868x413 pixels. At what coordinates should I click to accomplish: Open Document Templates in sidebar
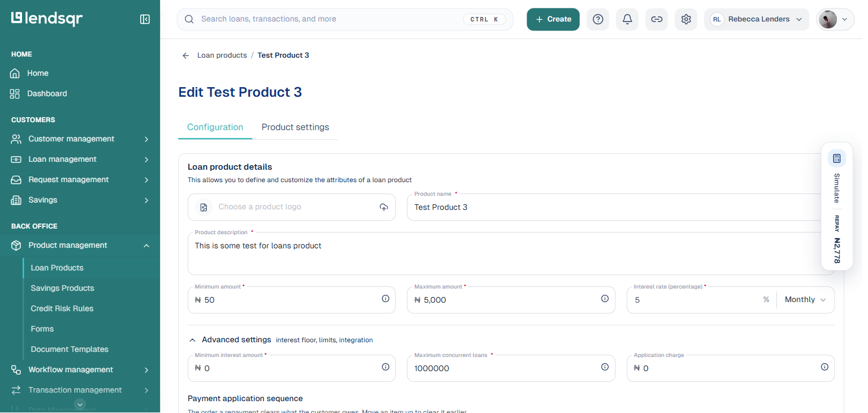[x=70, y=350]
